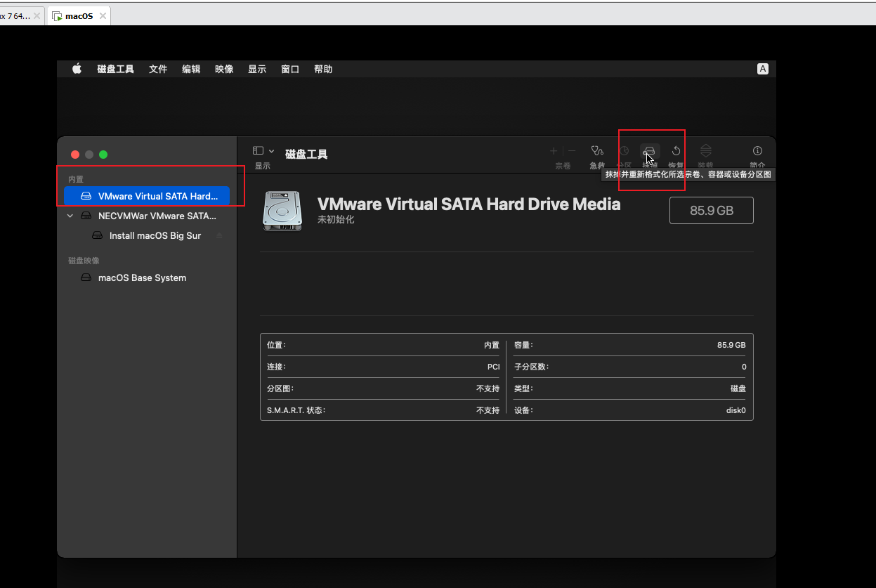Open the 编辑 menu
Screen dimensions: 876x588
tap(191, 69)
